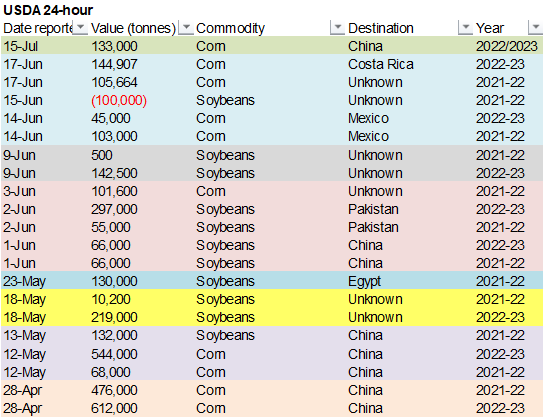The width and height of the screenshot is (545, 418).
Task: Click the 544,000 value cell
Action: [114, 354]
